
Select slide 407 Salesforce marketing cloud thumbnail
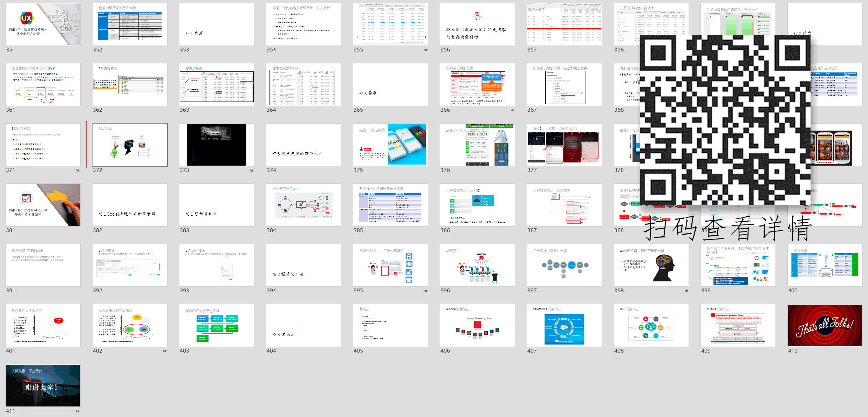[x=564, y=325]
